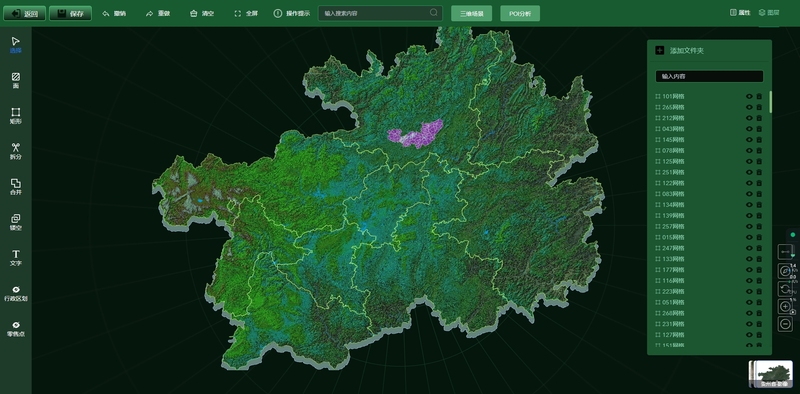Toggle visibility of 145网格 grid

[x=749, y=139]
